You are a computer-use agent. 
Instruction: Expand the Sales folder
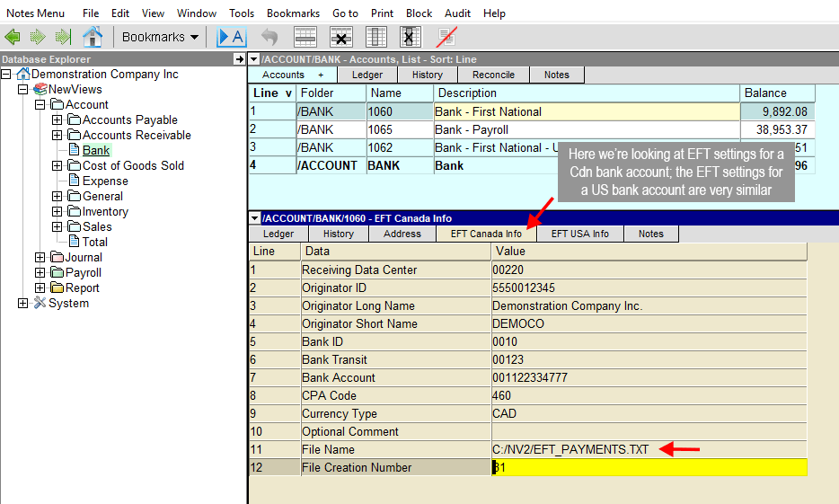coord(57,227)
